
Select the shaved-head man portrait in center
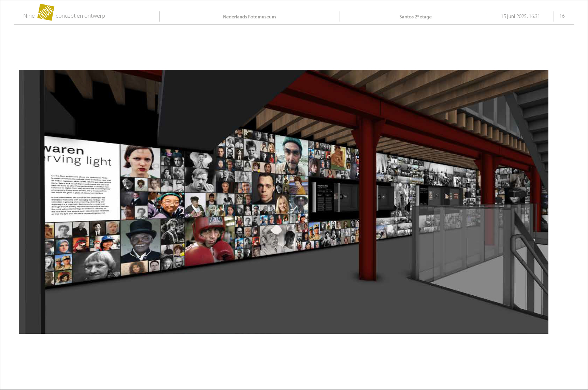(x=264, y=188)
